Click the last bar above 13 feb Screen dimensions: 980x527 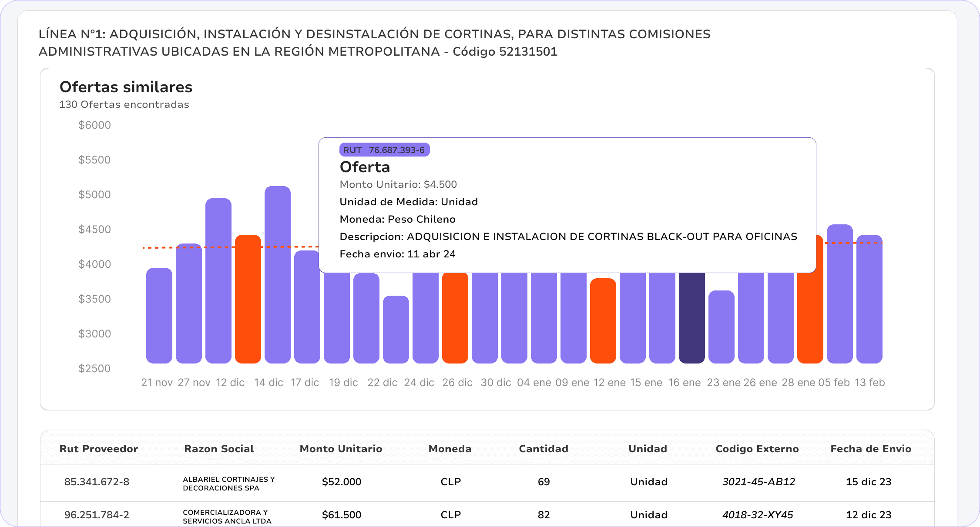click(x=869, y=299)
